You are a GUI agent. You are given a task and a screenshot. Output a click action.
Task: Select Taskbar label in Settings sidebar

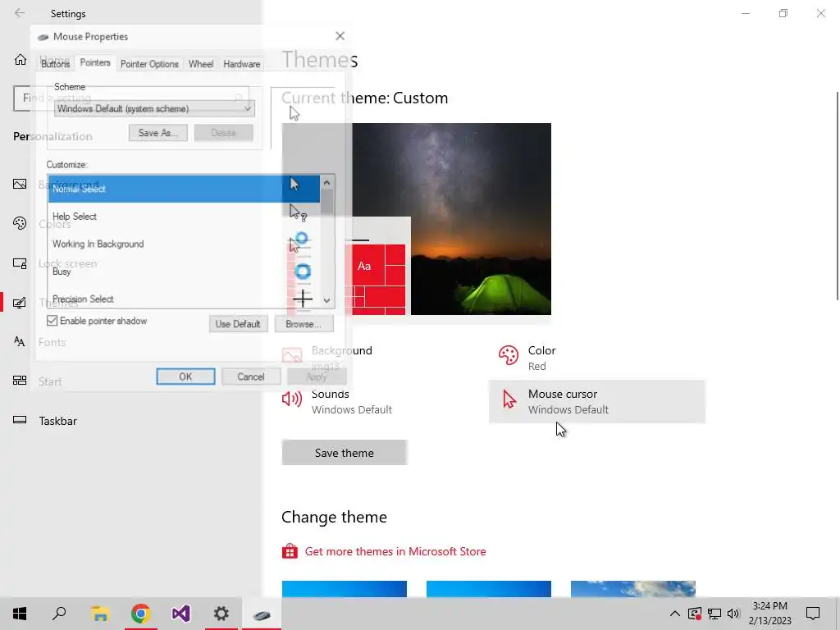pyautogui.click(x=58, y=421)
